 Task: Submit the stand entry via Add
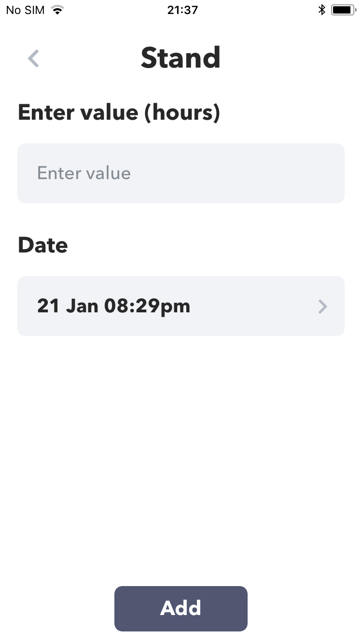click(x=181, y=608)
